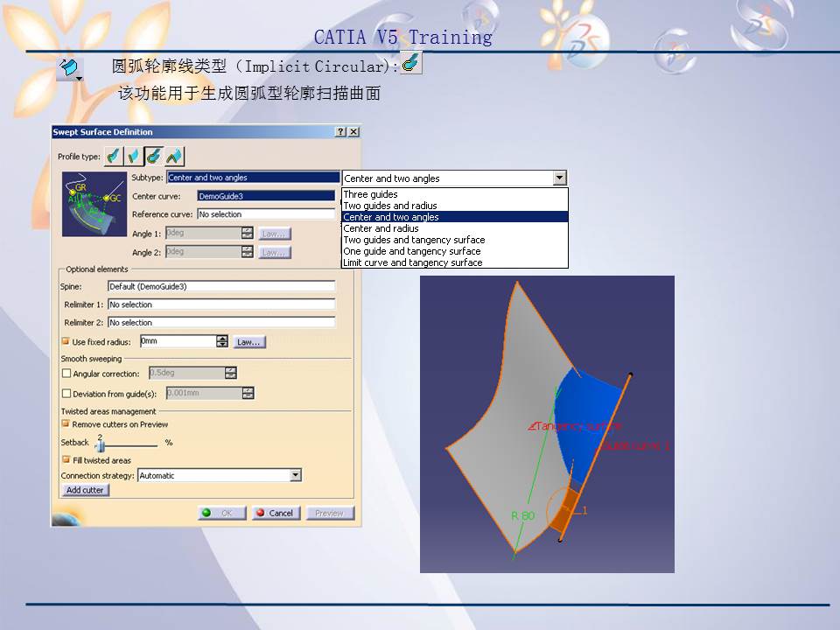Click the sweep tool icon beside Implicit Circular text

pyautogui.click(x=409, y=62)
